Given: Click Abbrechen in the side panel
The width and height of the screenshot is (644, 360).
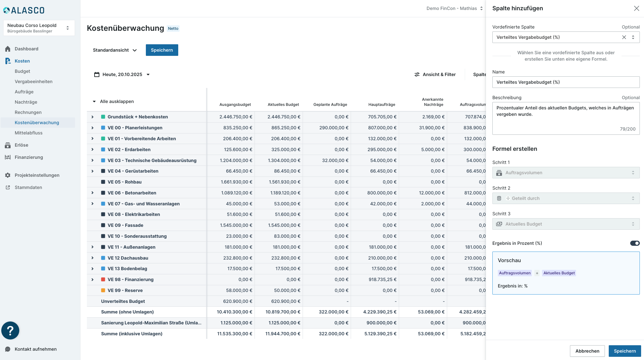Looking at the screenshot, I should pyautogui.click(x=587, y=351).
